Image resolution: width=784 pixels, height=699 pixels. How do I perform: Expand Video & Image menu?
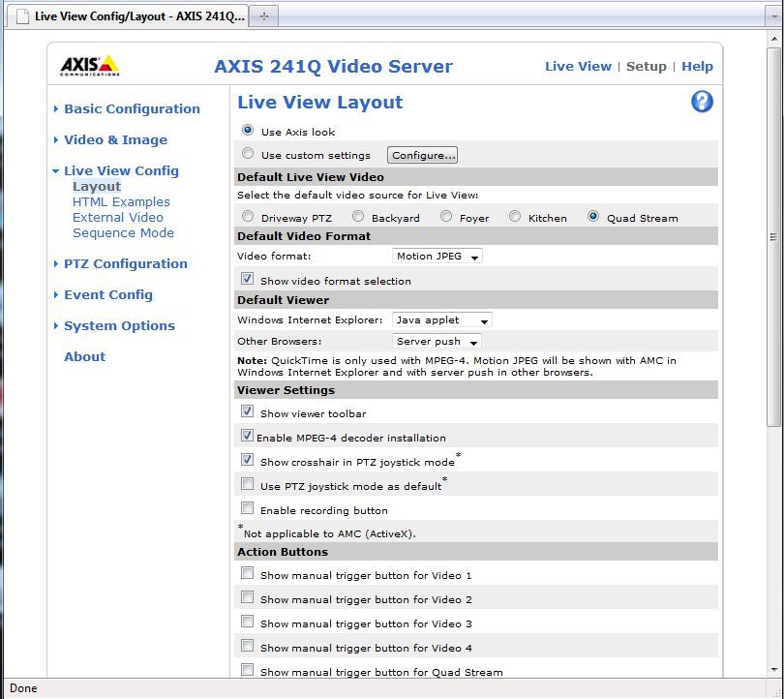pos(115,140)
